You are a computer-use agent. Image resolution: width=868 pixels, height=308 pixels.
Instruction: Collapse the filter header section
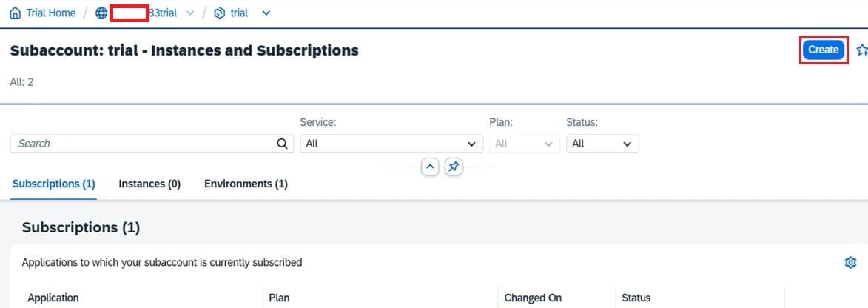pyautogui.click(x=430, y=167)
